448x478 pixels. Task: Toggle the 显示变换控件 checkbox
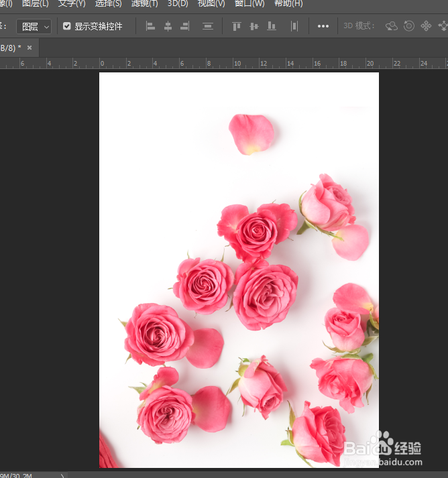pos(67,26)
